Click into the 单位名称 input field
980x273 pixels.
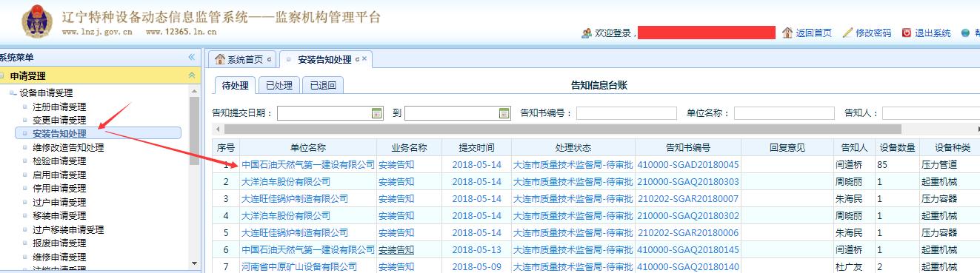pos(784,113)
